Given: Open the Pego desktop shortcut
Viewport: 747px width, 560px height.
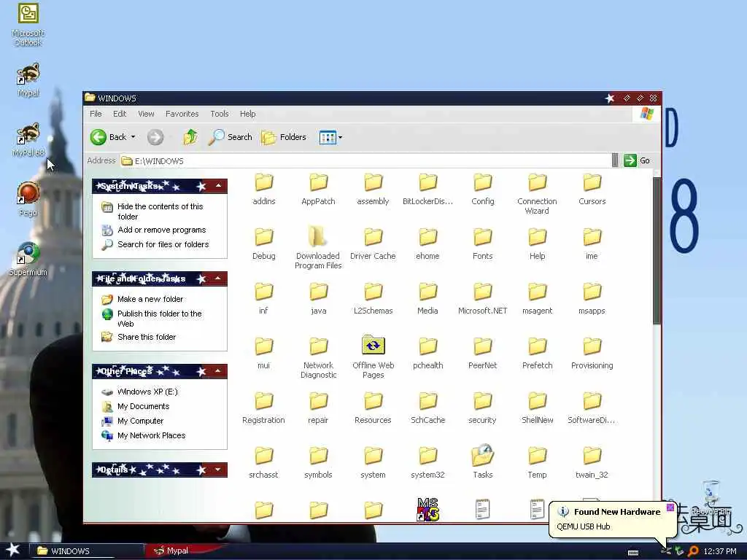Looking at the screenshot, I should (x=28, y=198).
